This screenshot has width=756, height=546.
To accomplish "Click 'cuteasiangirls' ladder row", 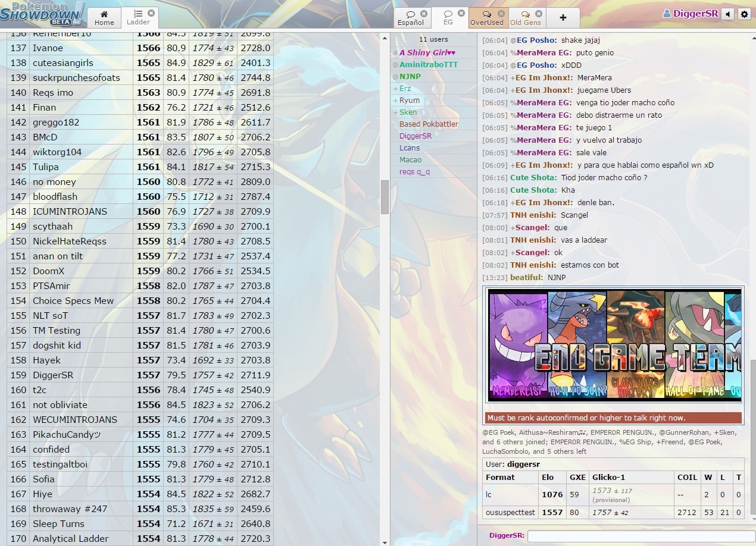I will (x=140, y=62).
